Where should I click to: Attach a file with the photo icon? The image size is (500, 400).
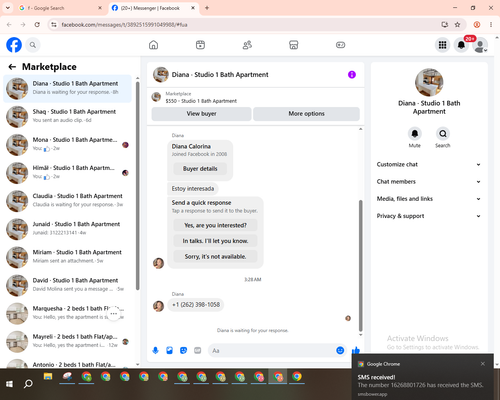pyautogui.click(x=169, y=350)
